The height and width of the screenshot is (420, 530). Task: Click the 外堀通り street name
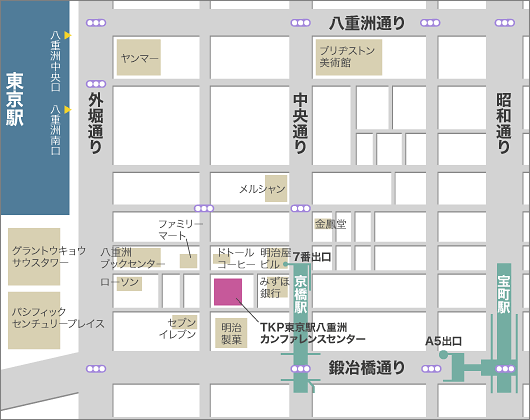pos(96,123)
